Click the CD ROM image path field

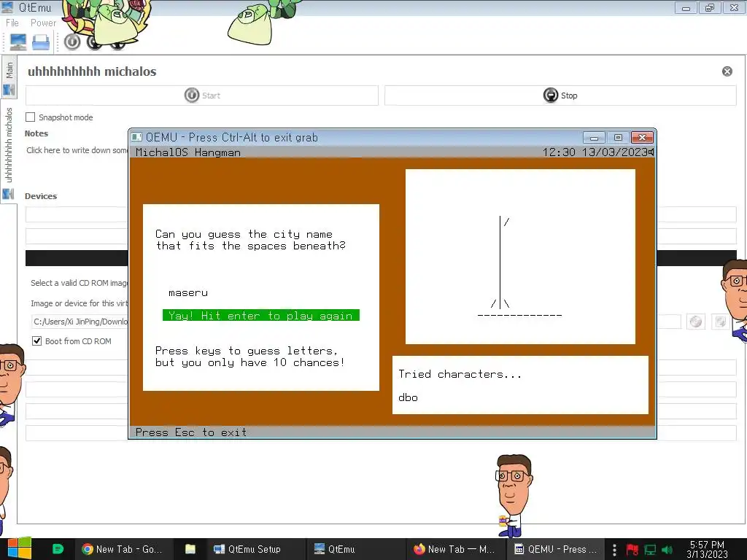(80, 322)
